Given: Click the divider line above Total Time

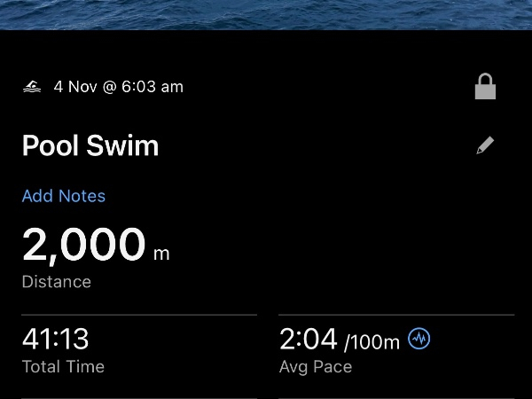Looking at the screenshot, I should (x=139, y=315).
